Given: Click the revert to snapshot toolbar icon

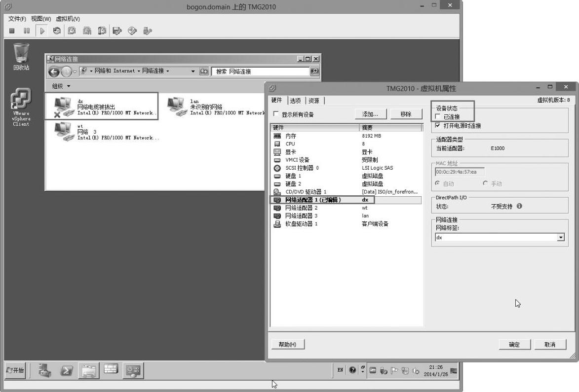Looking at the screenshot, I should (87, 31).
